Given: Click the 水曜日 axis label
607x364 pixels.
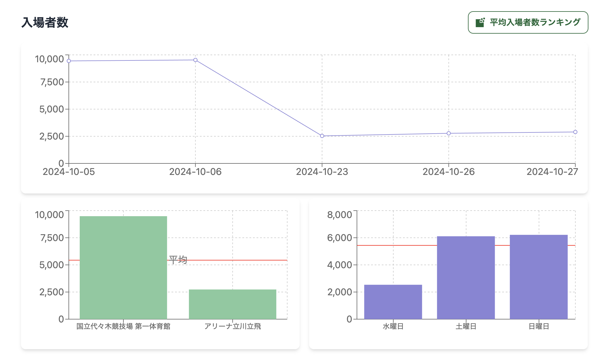Looking at the screenshot, I should [x=393, y=326].
